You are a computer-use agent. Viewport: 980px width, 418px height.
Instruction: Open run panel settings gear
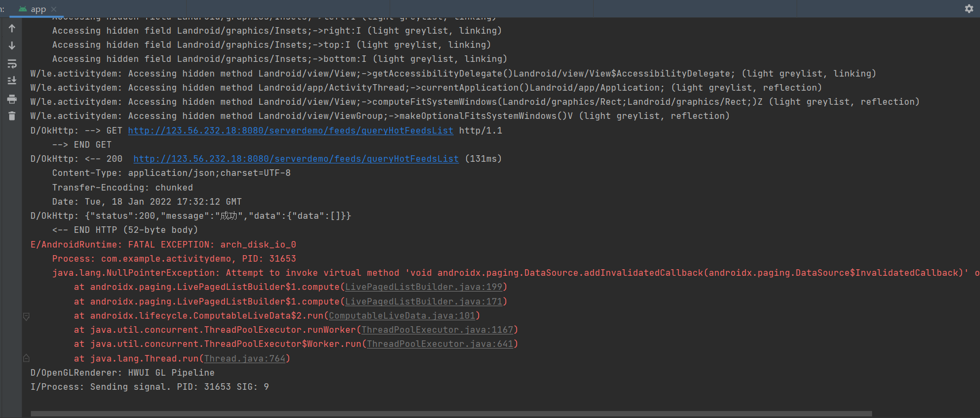(x=969, y=9)
